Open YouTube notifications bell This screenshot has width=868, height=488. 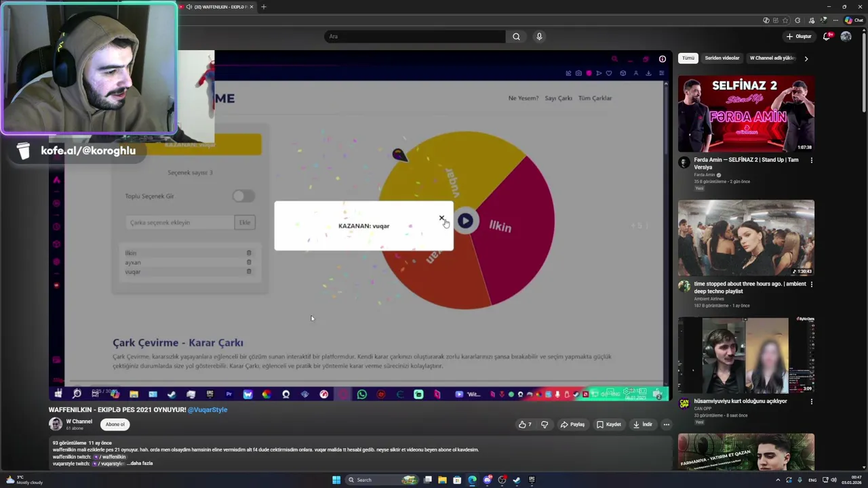coord(827,37)
